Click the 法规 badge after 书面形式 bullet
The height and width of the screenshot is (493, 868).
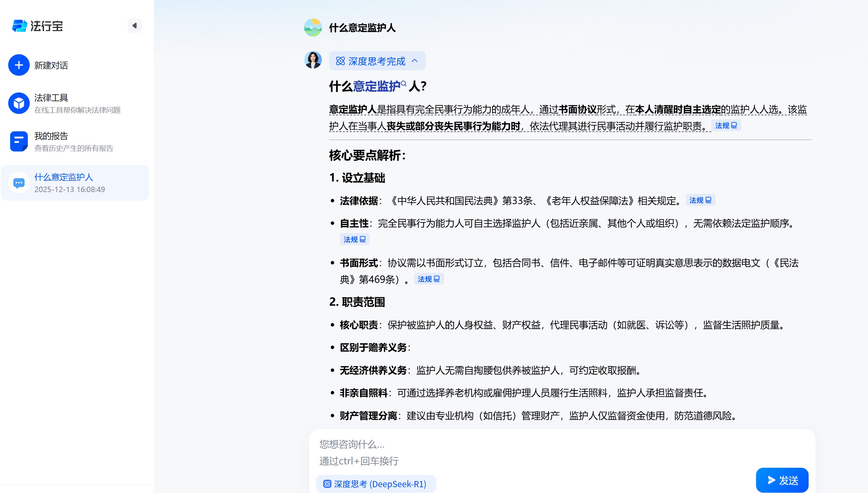429,279
